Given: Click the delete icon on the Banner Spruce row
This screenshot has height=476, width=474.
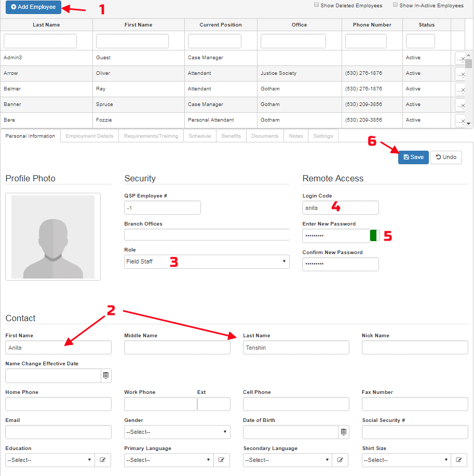Looking at the screenshot, I should click(x=462, y=104).
